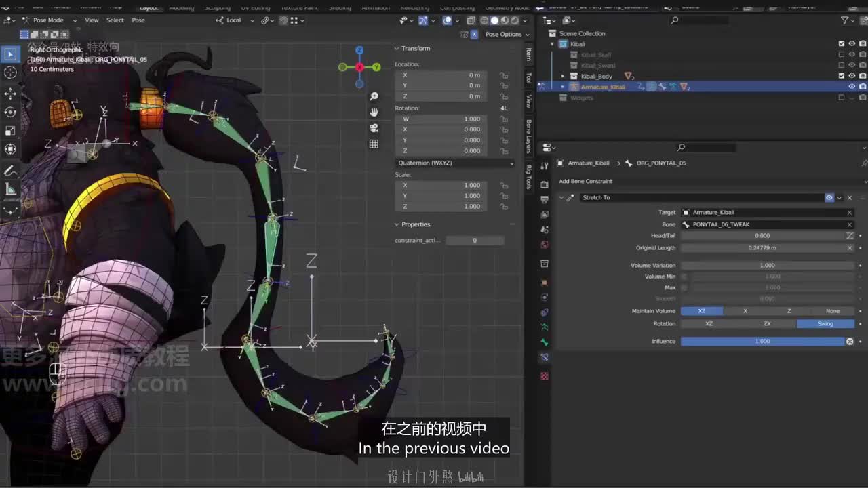Hide Kibali_Body with its eye icon
This screenshot has width=868, height=488.
point(852,76)
